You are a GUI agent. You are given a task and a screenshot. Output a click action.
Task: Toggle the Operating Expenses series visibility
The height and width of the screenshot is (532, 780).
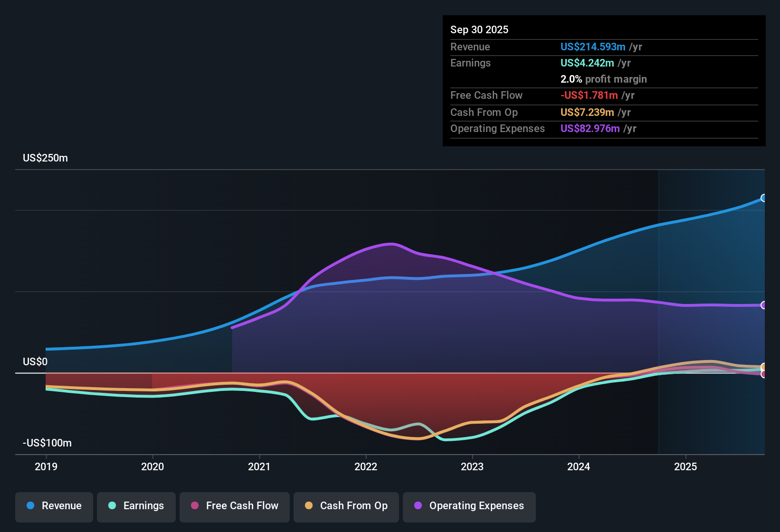coord(469,506)
